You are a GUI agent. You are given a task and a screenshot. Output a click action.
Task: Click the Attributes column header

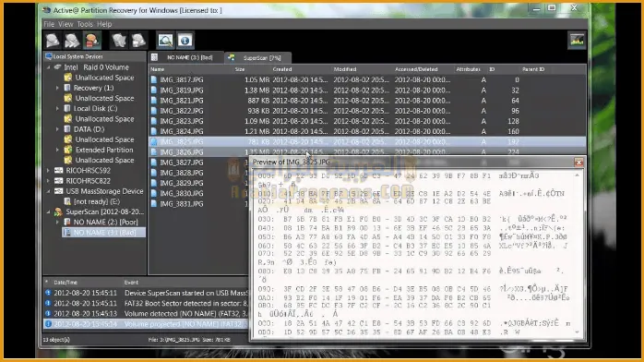click(x=468, y=69)
